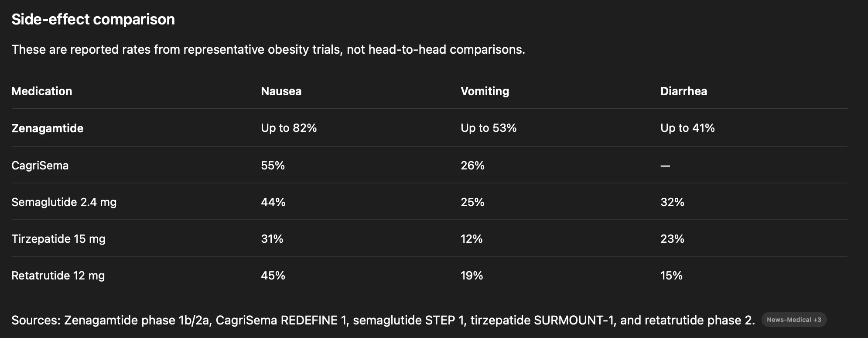Select the Vomiting column header
The image size is (868, 338).
point(485,91)
